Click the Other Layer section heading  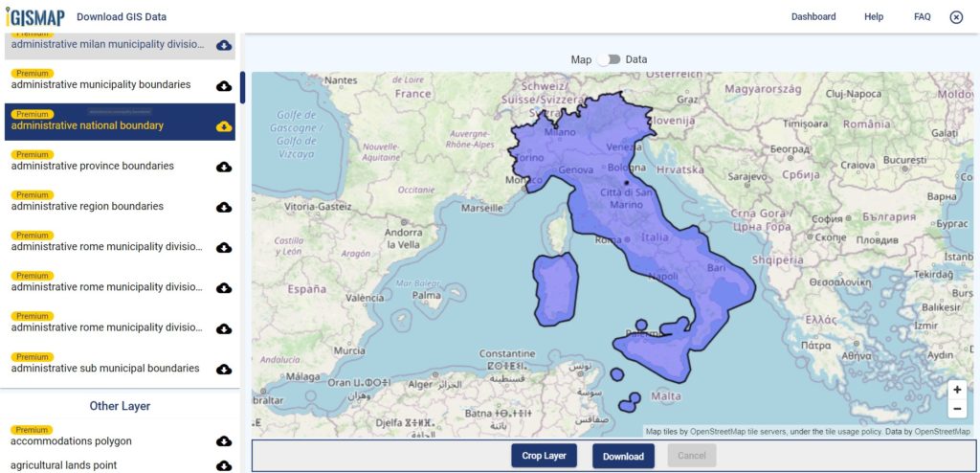tap(120, 406)
